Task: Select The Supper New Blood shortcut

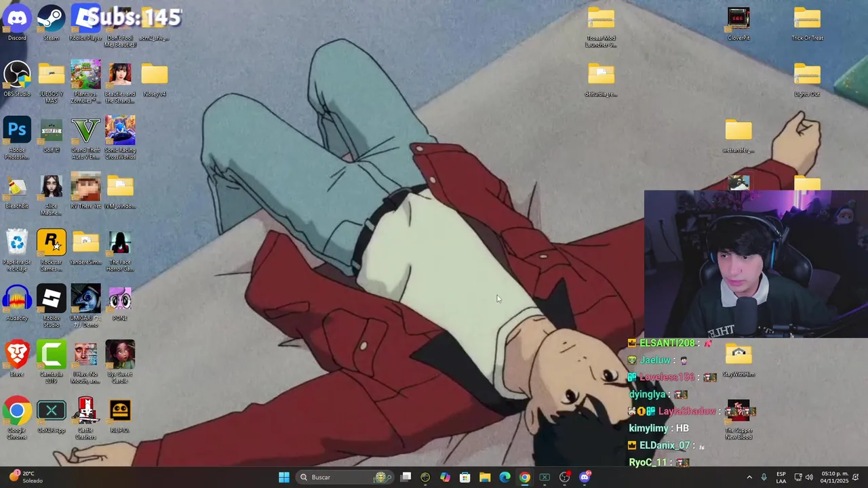Action: [738, 419]
